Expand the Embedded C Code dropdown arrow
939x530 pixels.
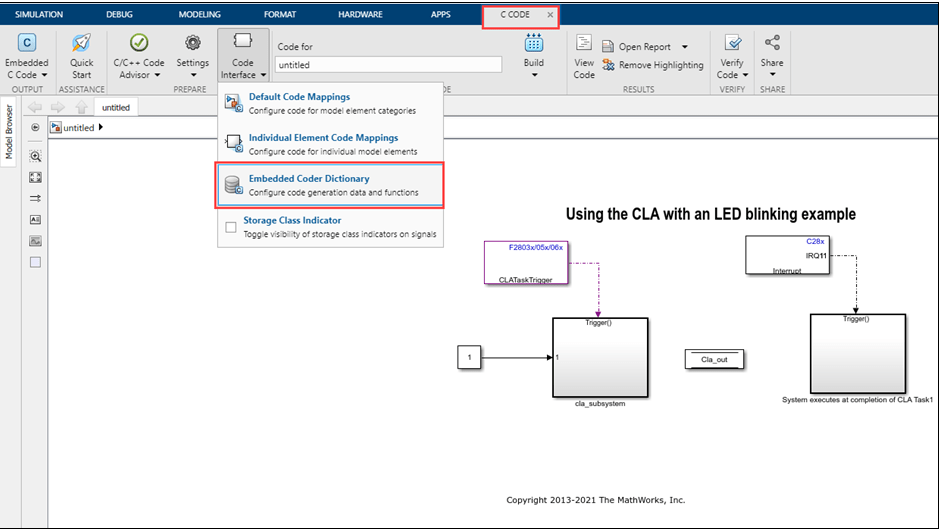coord(44,75)
